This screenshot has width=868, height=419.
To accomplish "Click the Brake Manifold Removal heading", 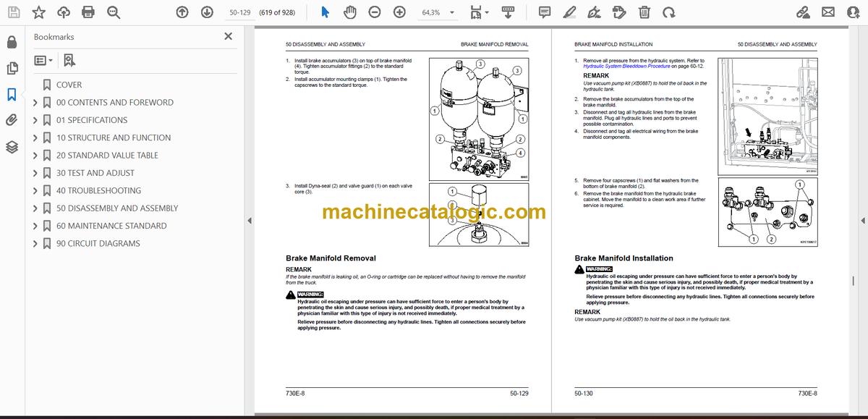I will 331,258.
